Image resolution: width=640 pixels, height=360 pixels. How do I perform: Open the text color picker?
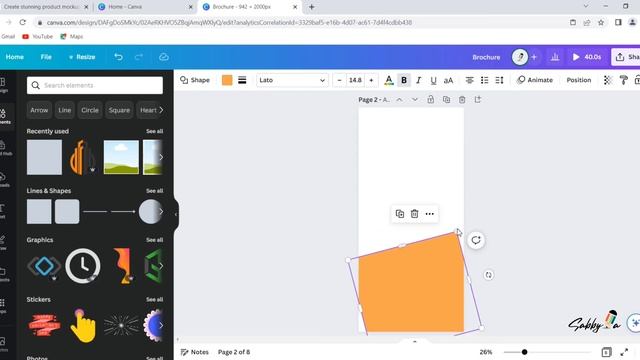pyautogui.click(x=389, y=80)
